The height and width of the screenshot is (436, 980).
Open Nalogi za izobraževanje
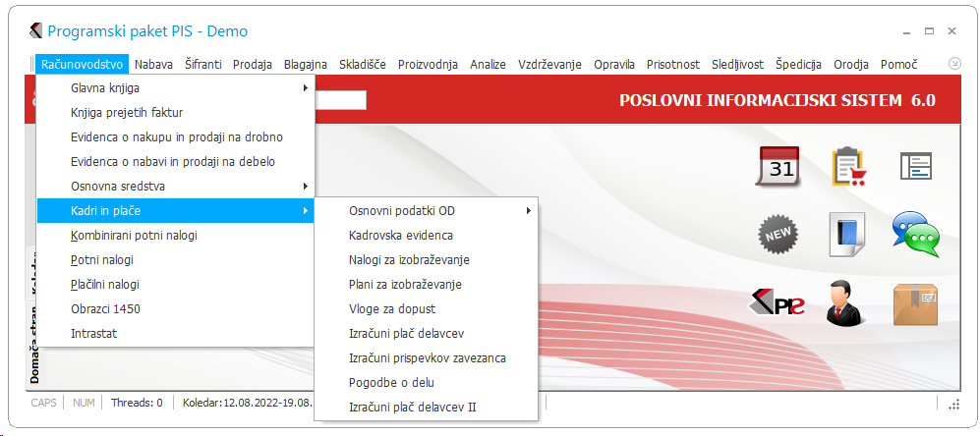coord(426,260)
